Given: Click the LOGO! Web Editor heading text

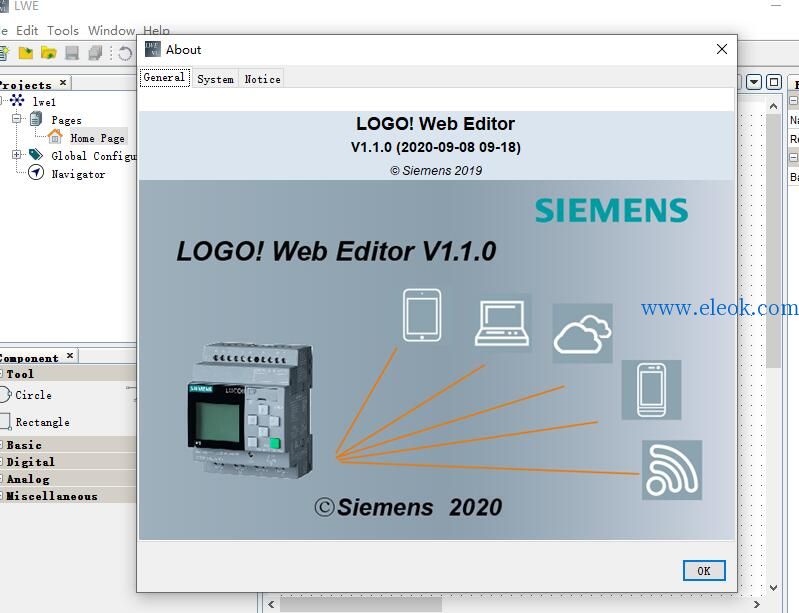Looking at the screenshot, I should coord(435,124).
